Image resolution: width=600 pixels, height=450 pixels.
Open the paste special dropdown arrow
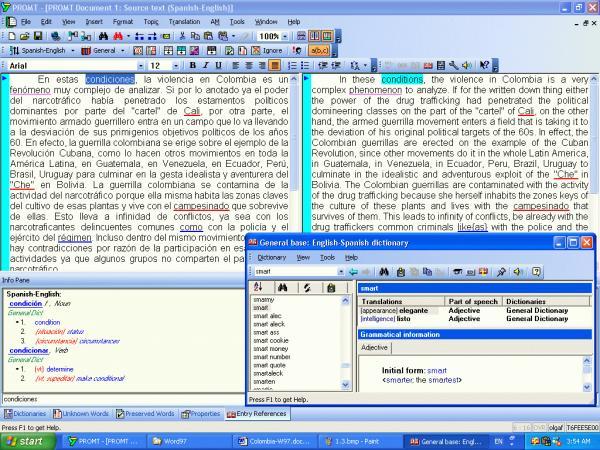pos(233,36)
